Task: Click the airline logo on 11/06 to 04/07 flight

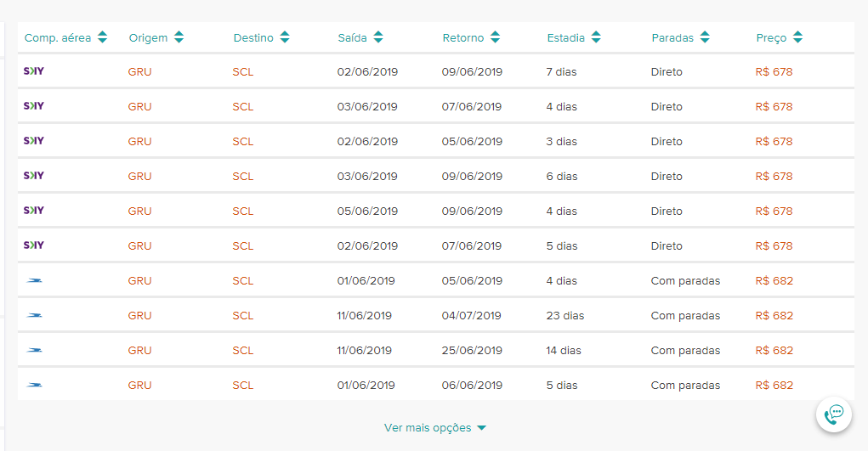Action: point(34,315)
